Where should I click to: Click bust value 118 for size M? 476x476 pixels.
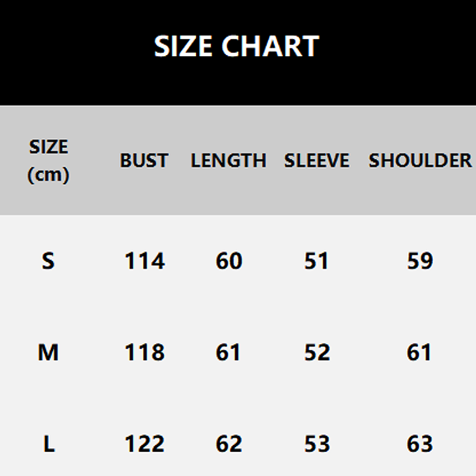[x=145, y=353]
